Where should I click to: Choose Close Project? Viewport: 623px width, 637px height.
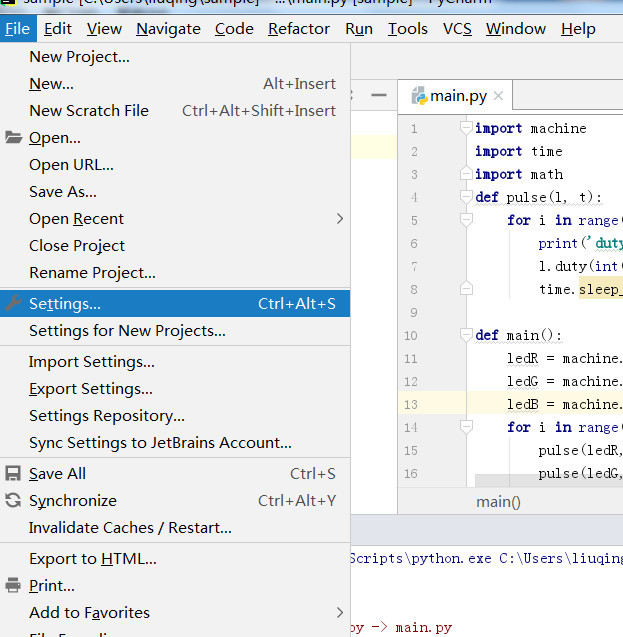(175, 246)
